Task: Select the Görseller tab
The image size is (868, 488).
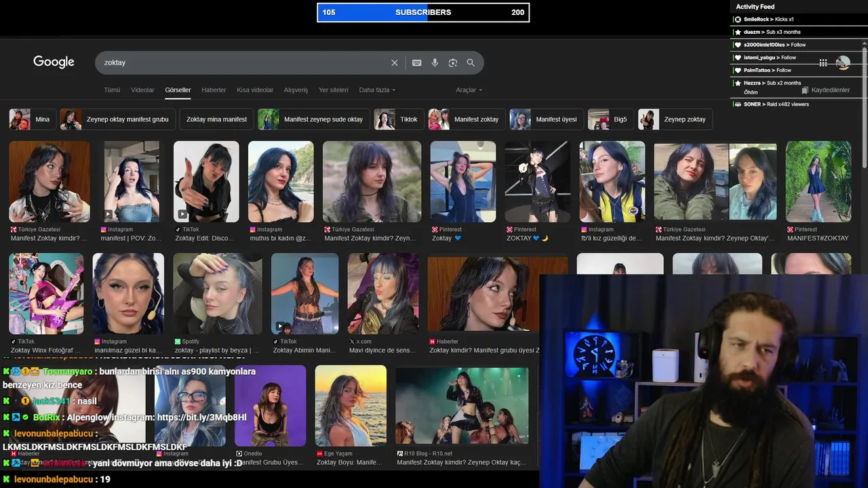Action: 178,90
